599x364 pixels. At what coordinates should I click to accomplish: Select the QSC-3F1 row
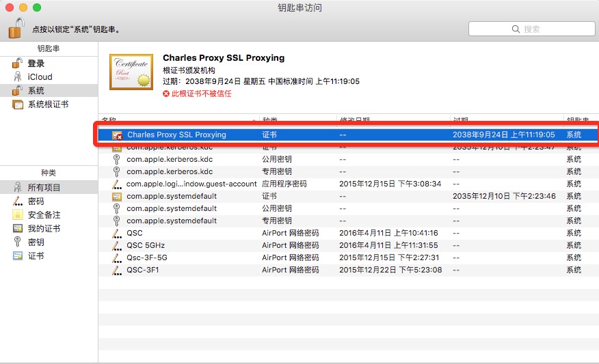[347, 270]
